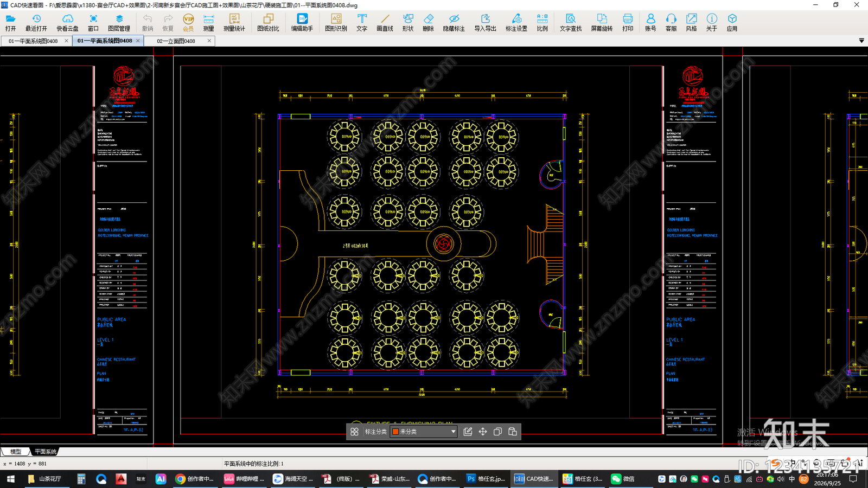This screenshot has width=868, height=488.
Task: Activate the 测量 measure tool
Action: [209, 23]
